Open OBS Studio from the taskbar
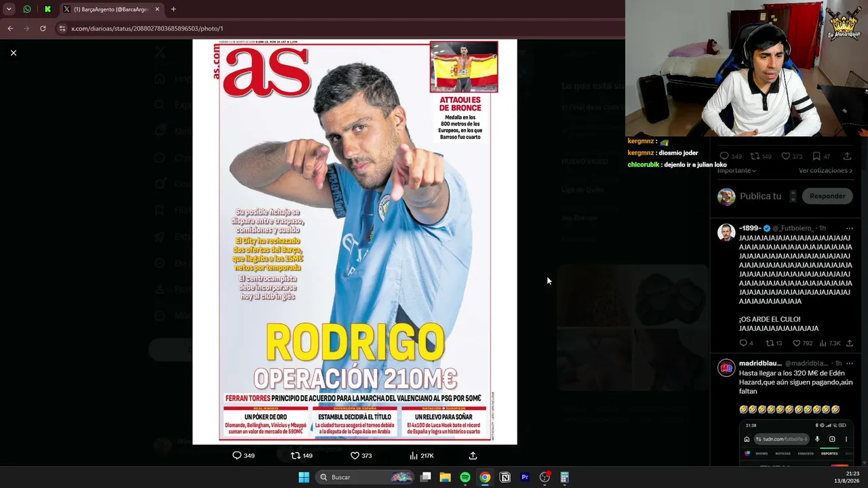The width and height of the screenshot is (868, 488). 545,477
